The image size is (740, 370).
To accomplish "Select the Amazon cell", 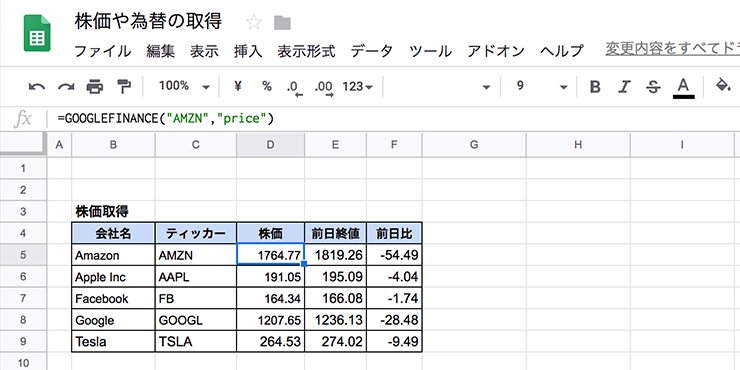I will (113, 255).
